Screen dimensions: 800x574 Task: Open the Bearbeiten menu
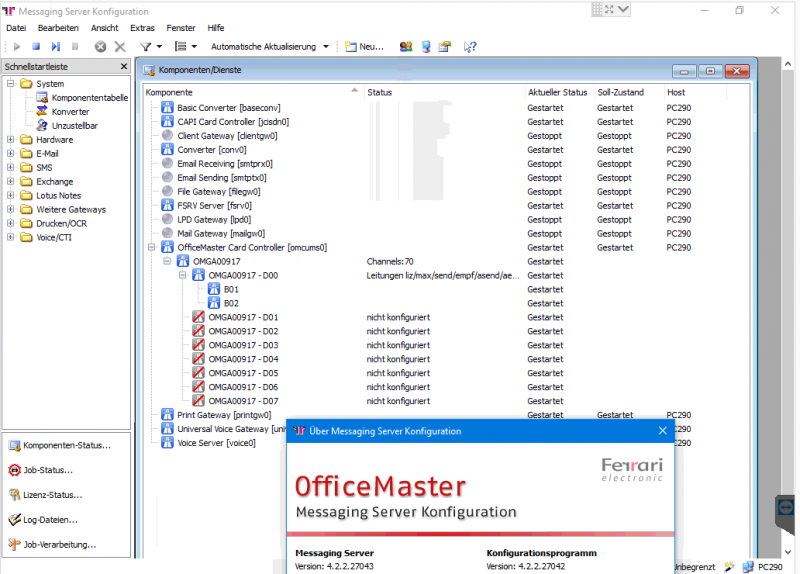tap(58, 28)
